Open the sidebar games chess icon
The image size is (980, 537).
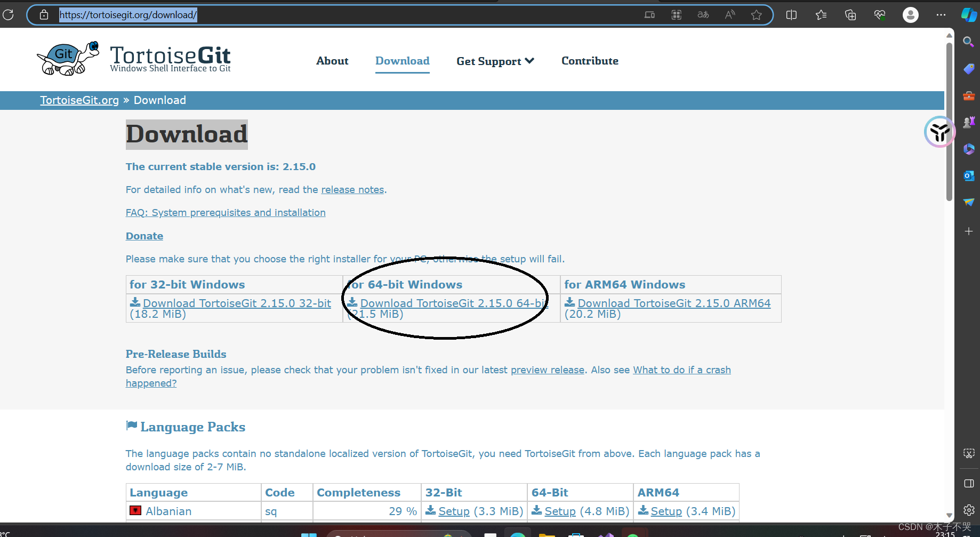[x=969, y=122]
